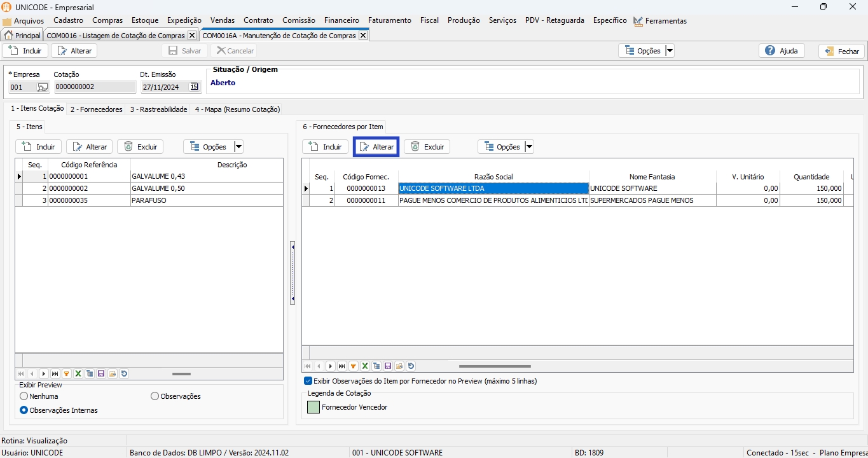Viewport: 868px width, 458px height.
Task: Click the purple save layout icon under the Itens grid
Action: [101, 374]
